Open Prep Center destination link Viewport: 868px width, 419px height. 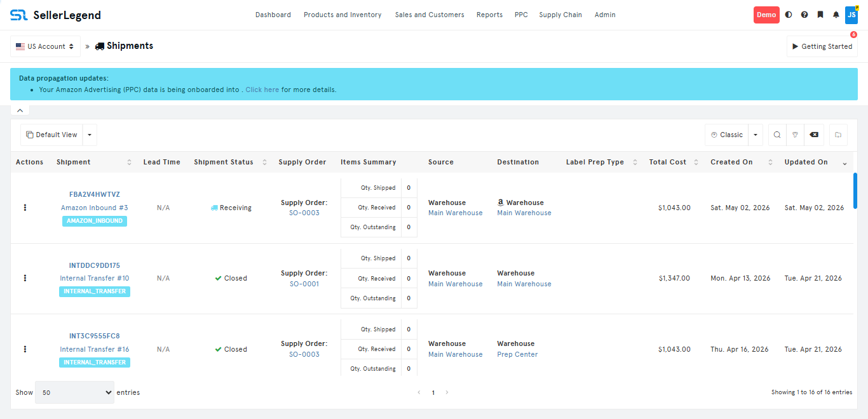[x=517, y=354]
